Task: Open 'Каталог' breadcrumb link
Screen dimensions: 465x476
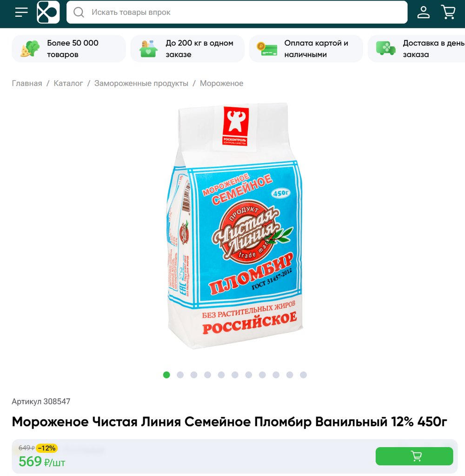Action: coord(68,84)
